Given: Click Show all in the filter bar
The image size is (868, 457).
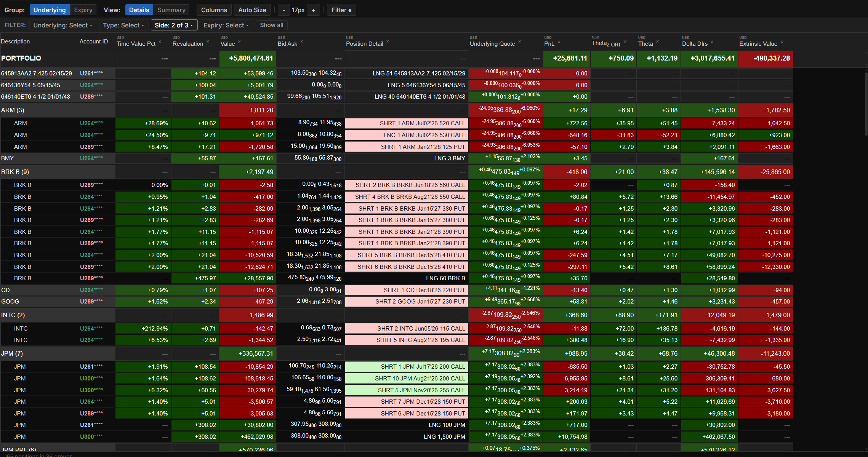Looking at the screenshot, I should pos(272,25).
